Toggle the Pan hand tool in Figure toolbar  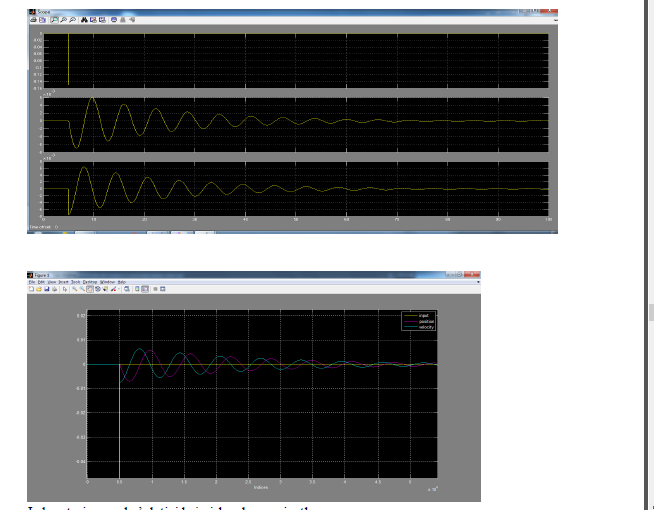pos(89,289)
